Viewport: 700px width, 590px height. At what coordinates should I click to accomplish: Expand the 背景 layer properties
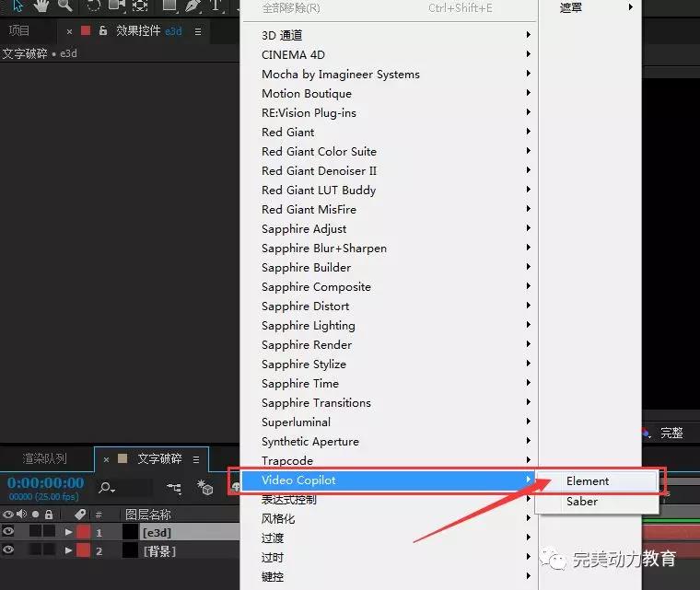tap(68, 550)
